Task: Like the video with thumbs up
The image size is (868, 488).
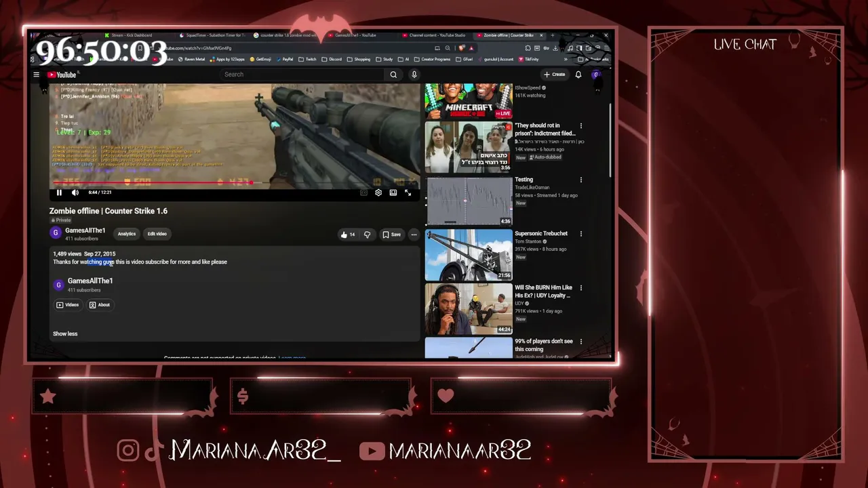Action: [x=348, y=235]
